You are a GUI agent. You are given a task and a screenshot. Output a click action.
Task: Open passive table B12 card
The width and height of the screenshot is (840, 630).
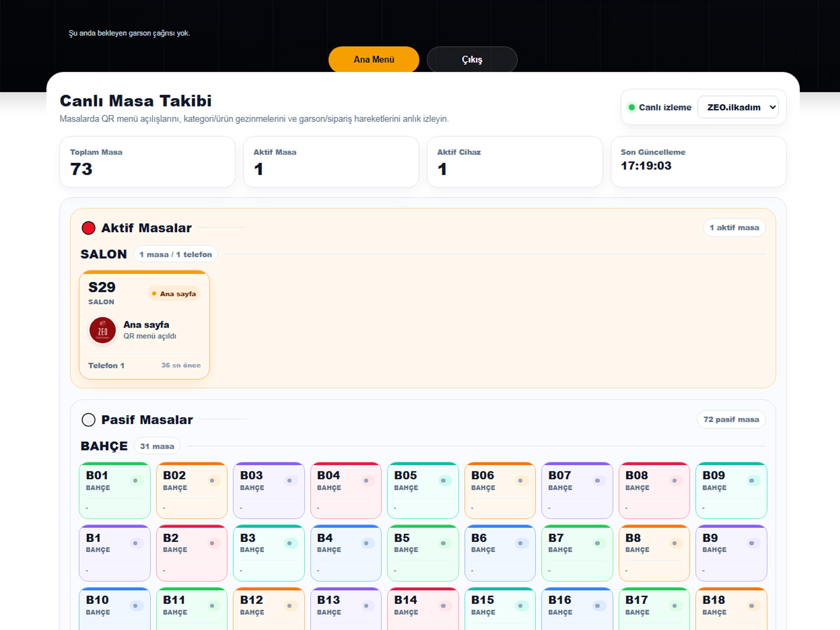269,609
